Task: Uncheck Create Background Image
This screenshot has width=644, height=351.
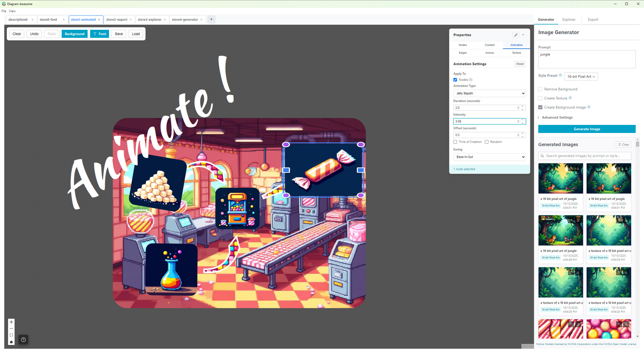Action: (540, 107)
